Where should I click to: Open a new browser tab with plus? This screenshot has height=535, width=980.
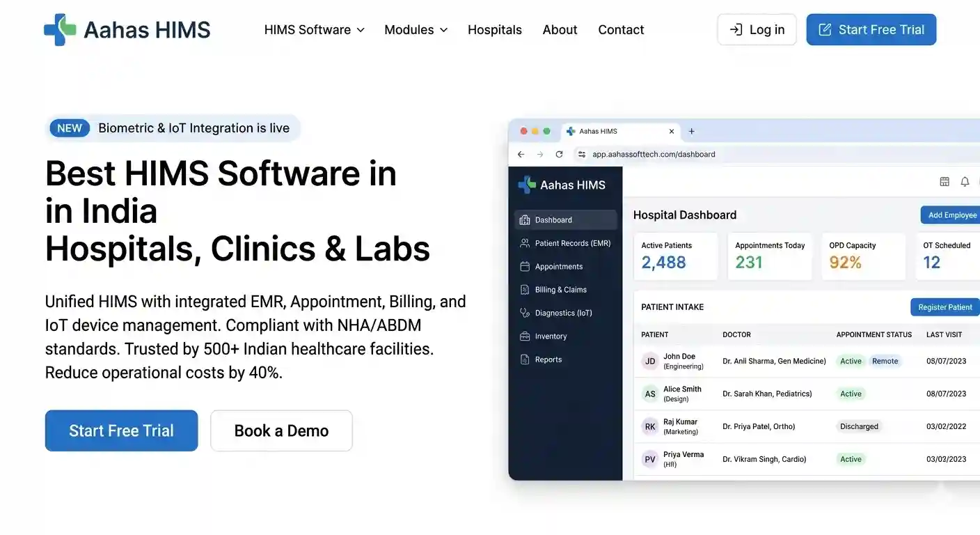pos(691,131)
